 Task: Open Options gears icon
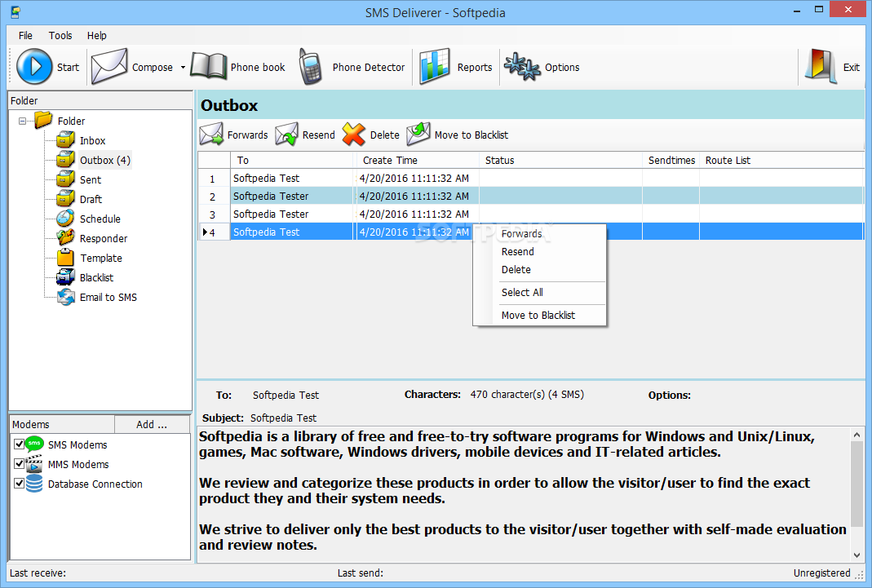pyautogui.click(x=522, y=67)
